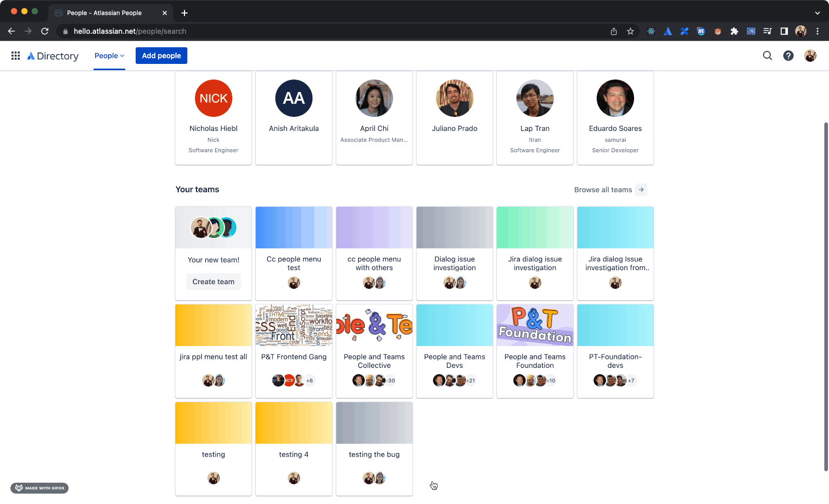Open the testing the bug team card

(x=374, y=449)
